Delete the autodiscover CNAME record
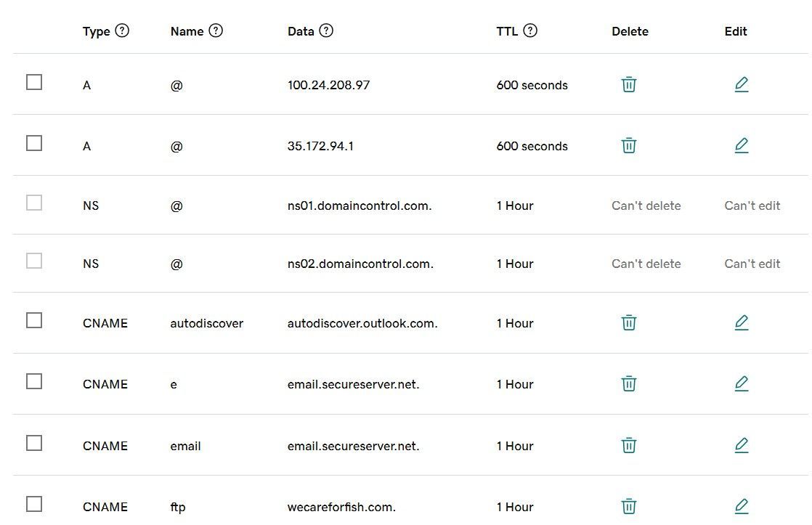The image size is (812, 525). [629, 322]
